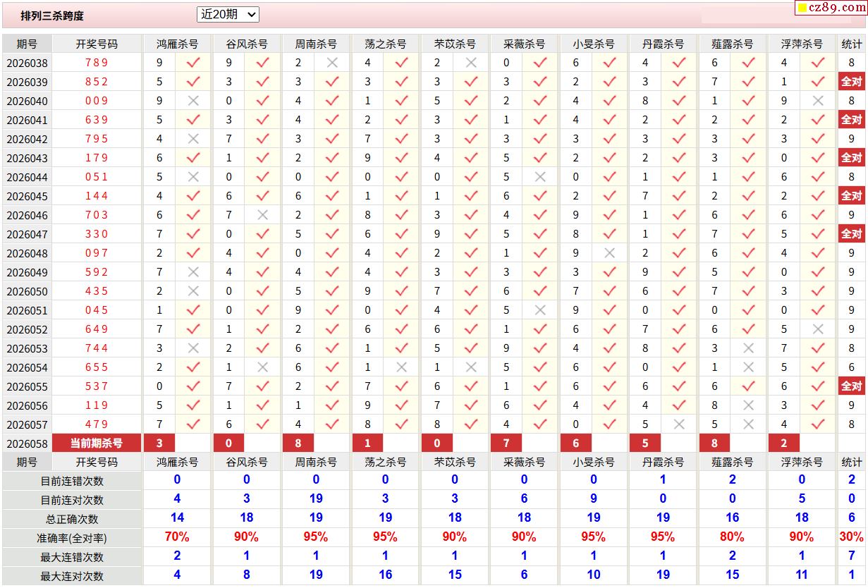Click the current kill number 7 under 采薇杀号

pos(506,443)
